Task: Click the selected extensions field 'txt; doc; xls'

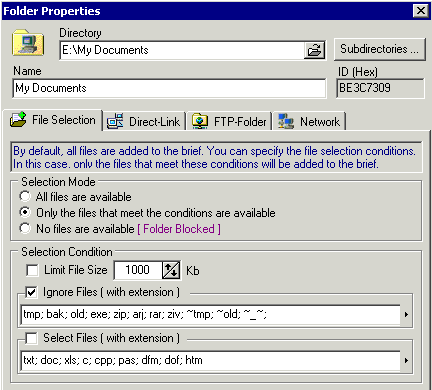Action: pos(211,360)
